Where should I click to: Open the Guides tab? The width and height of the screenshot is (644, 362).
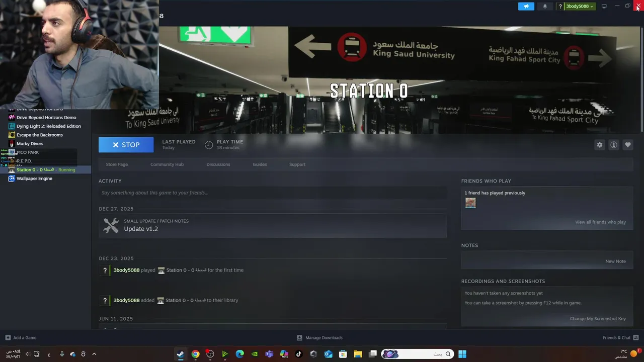click(260, 164)
